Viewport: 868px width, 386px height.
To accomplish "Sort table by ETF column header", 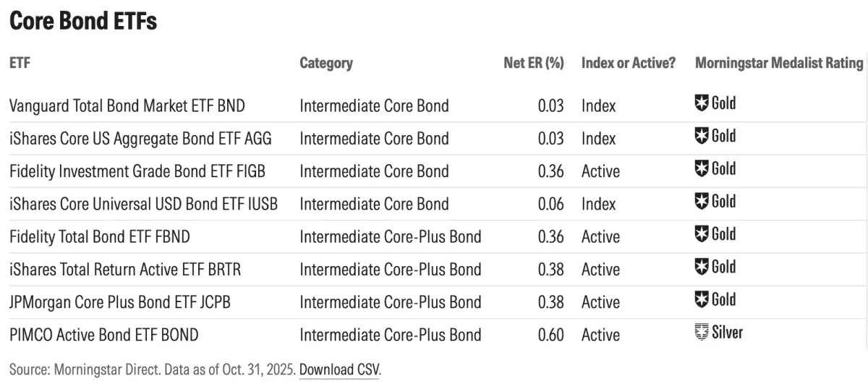I will [20, 63].
